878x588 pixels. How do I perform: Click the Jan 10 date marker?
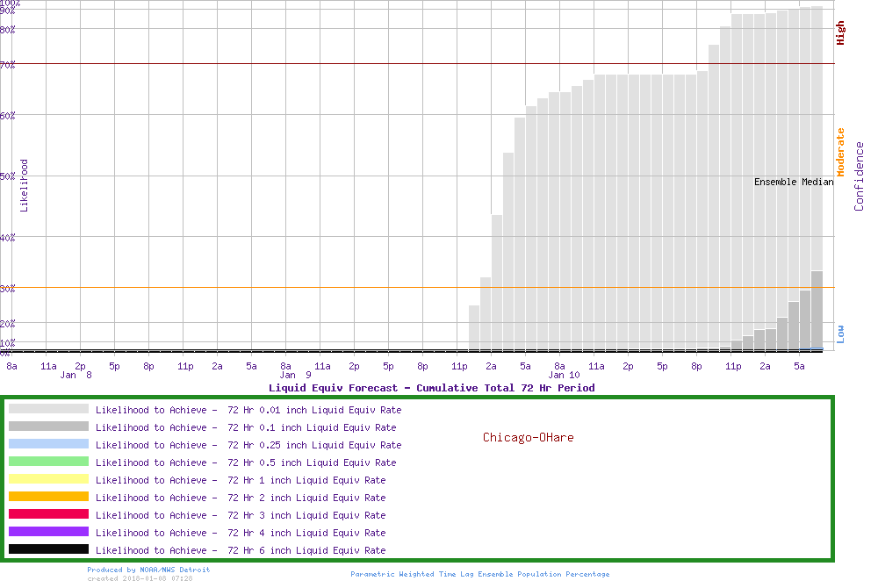(x=563, y=375)
